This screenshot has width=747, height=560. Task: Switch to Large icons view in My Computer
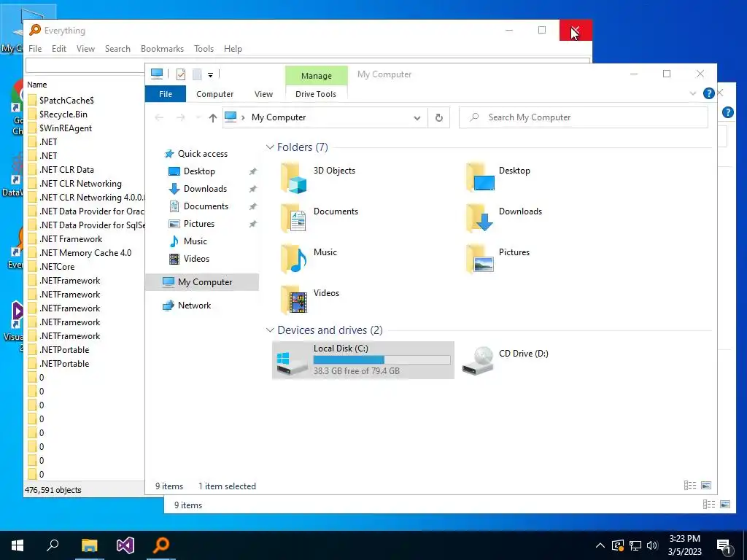click(706, 485)
